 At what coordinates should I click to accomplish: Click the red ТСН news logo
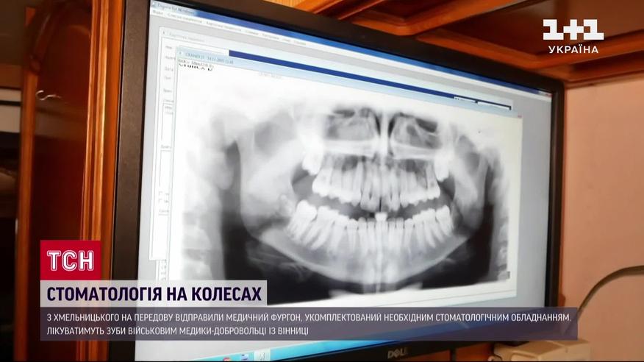(70, 260)
